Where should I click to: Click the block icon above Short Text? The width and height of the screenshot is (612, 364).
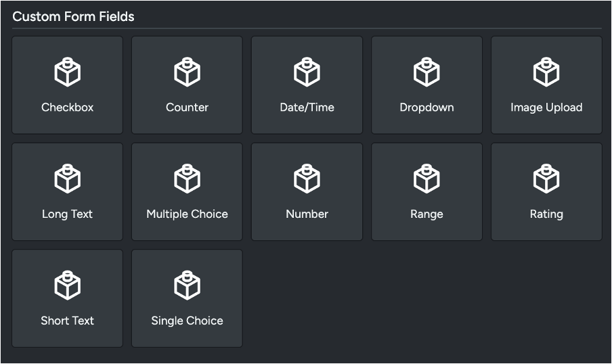click(68, 286)
